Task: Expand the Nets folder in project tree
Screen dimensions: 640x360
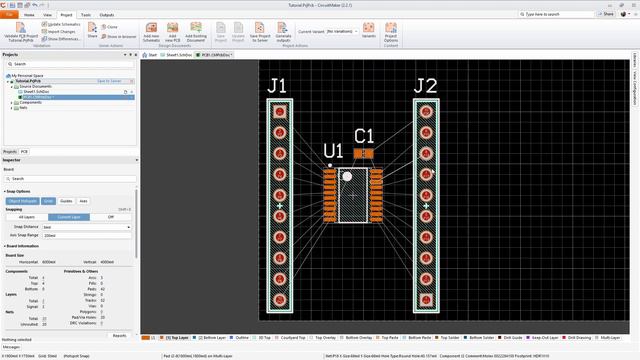Action: pyautogui.click(x=11, y=108)
